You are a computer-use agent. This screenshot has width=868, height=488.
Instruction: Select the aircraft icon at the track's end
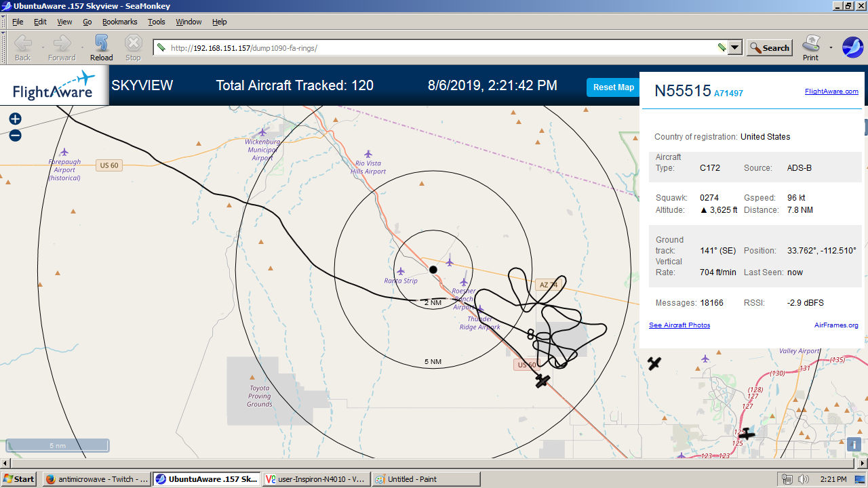click(542, 381)
